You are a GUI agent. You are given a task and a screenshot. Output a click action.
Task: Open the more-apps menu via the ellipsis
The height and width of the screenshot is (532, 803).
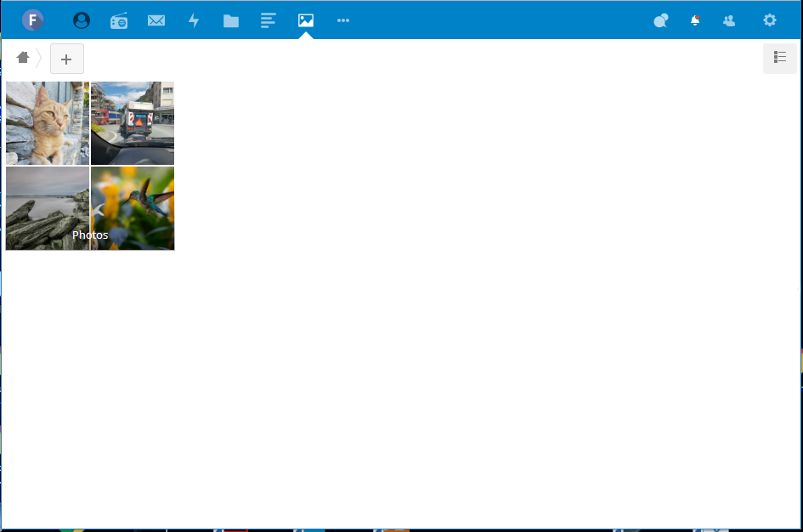pos(343,20)
